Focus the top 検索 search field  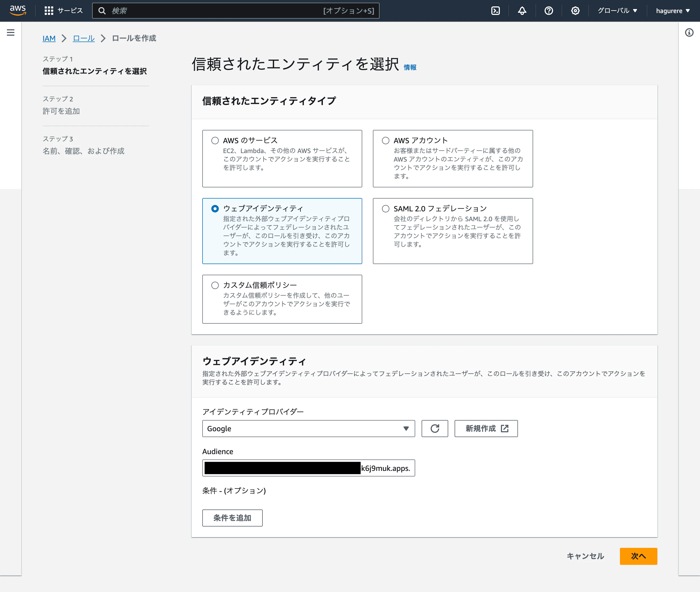(236, 11)
